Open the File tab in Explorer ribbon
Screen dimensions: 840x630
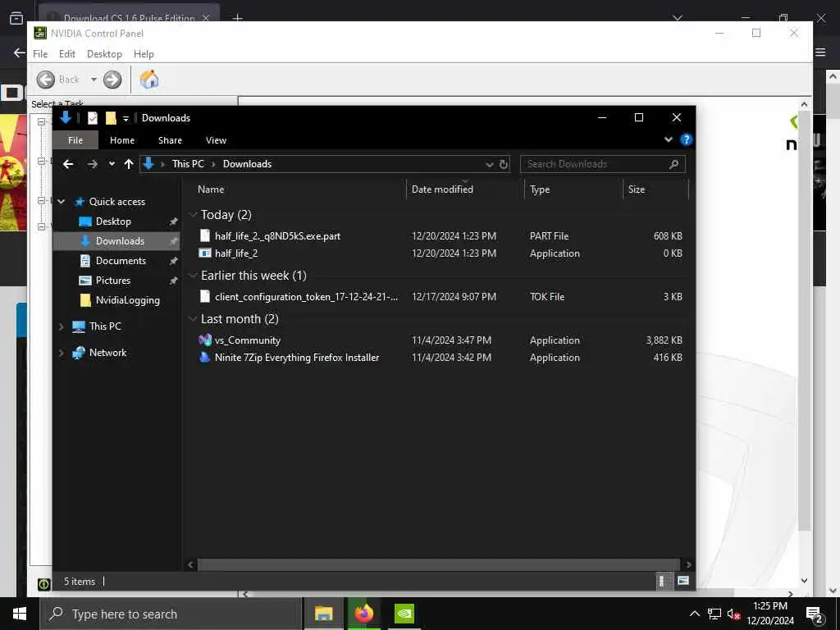[x=75, y=140]
